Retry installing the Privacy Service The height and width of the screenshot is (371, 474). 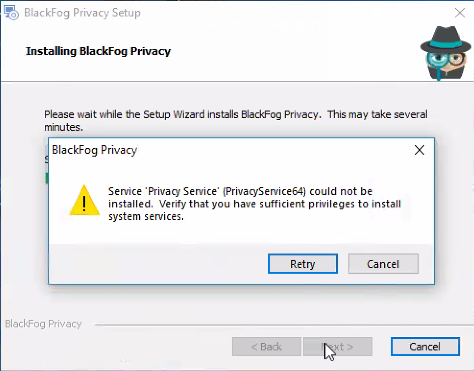[303, 264]
